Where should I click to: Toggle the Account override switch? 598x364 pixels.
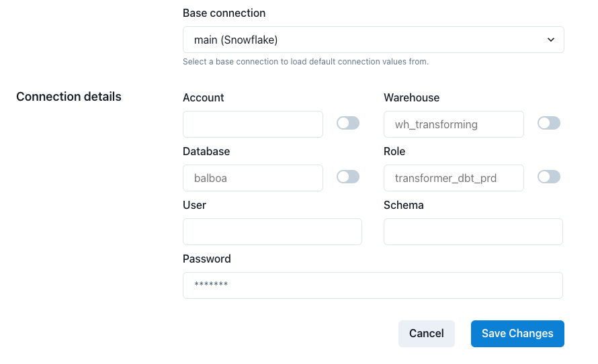(348, 123)
